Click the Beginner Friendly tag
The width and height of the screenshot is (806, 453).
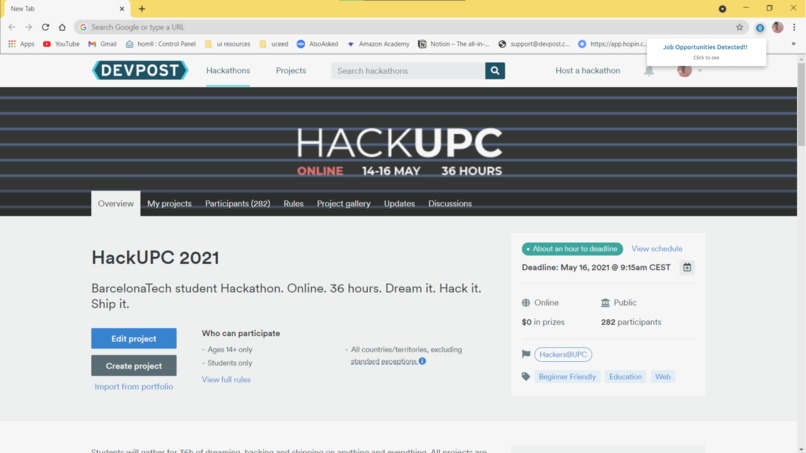(567, 376)
